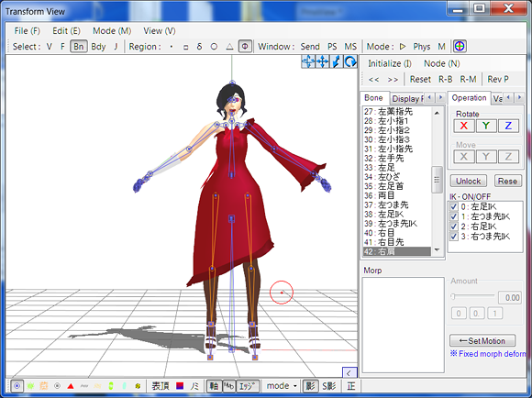The width and height of the screenshot is (532, 398).
Task: Open the Initialize (I) menu
Action: click(x=390, y=64)
